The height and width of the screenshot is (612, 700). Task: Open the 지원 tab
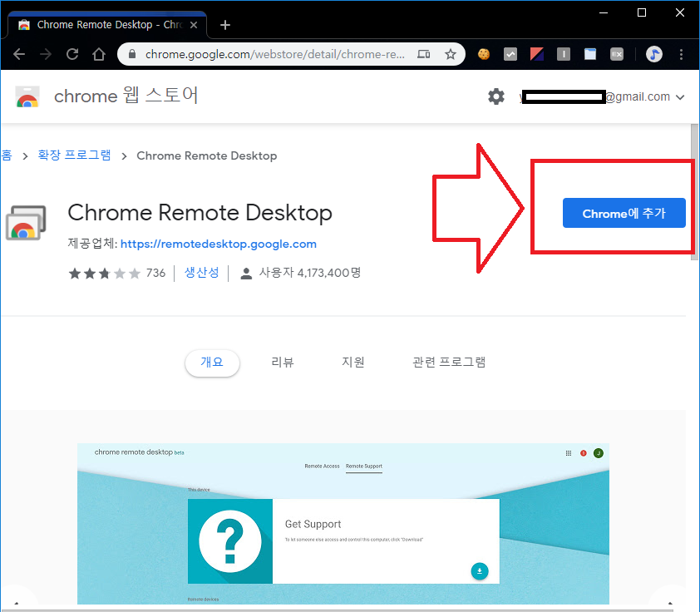tap(353, 363)
